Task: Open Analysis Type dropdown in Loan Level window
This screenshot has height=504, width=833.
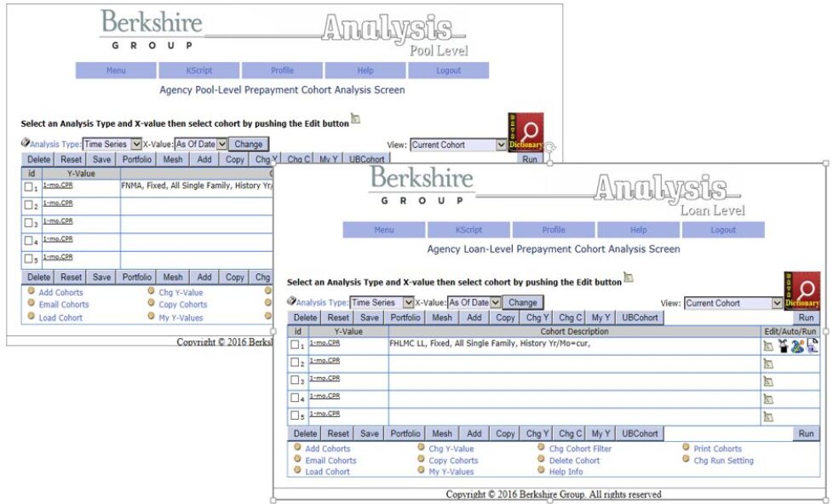Action: point(382,302)
